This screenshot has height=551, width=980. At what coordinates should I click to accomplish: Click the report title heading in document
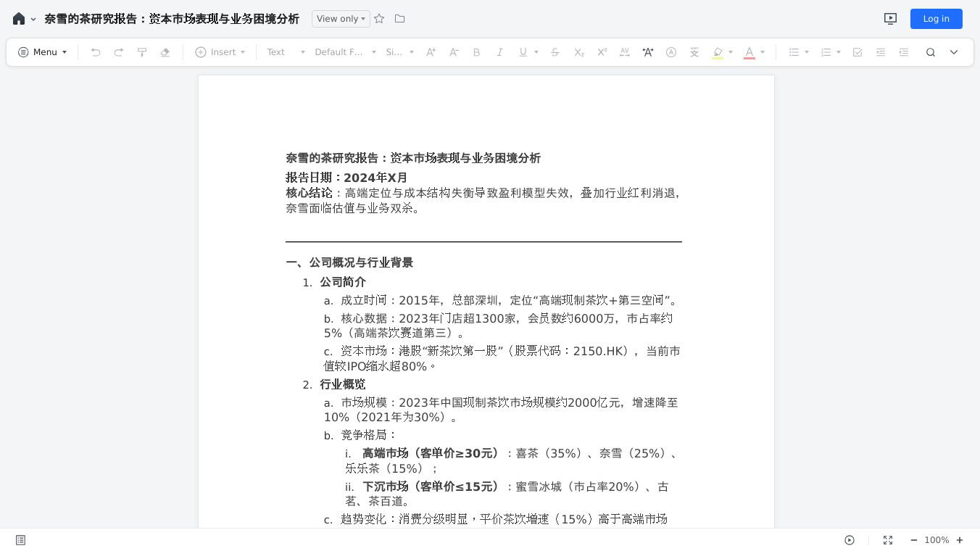coord(413,158)
